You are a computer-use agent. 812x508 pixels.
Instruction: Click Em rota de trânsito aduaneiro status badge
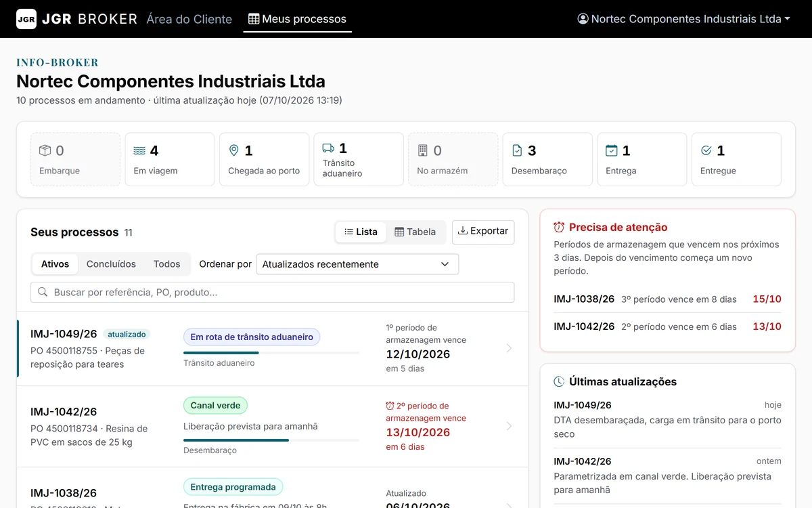click(x=252, y=337)
